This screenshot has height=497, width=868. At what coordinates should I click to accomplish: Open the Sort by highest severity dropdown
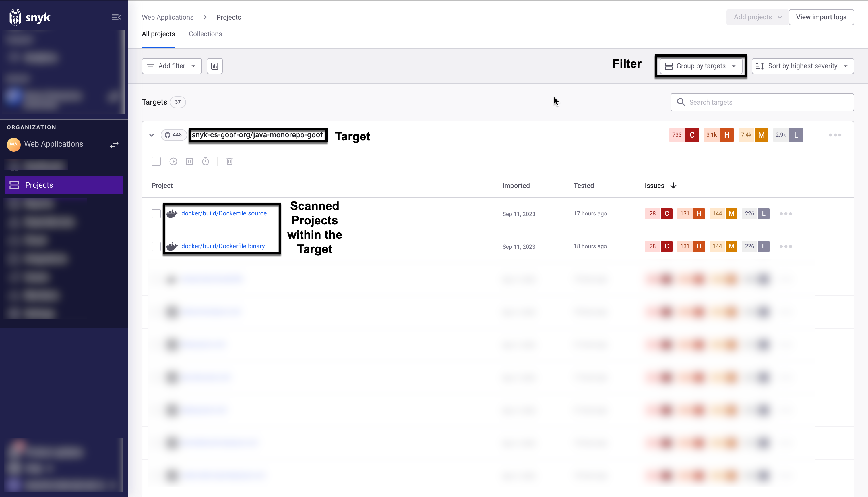tap(803, 66)
